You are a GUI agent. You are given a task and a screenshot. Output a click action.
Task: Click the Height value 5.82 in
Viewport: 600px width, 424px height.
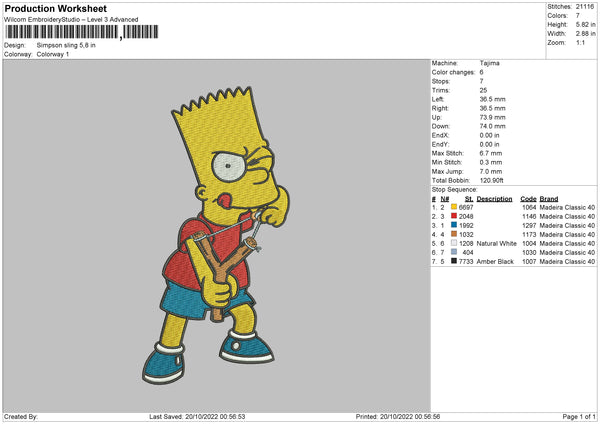coord(586,24)
